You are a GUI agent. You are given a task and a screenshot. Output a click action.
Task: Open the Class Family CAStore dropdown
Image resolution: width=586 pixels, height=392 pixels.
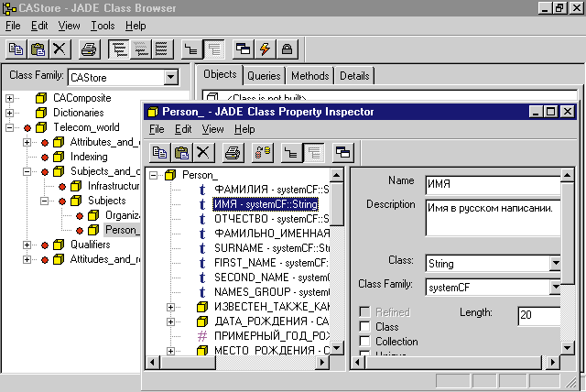(x=170, y=77)
